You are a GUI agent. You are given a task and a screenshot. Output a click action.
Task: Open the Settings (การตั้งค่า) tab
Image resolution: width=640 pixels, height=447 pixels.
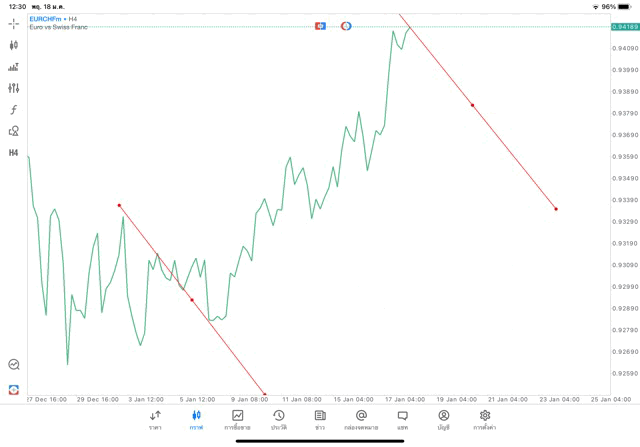[x=485, y=419]
